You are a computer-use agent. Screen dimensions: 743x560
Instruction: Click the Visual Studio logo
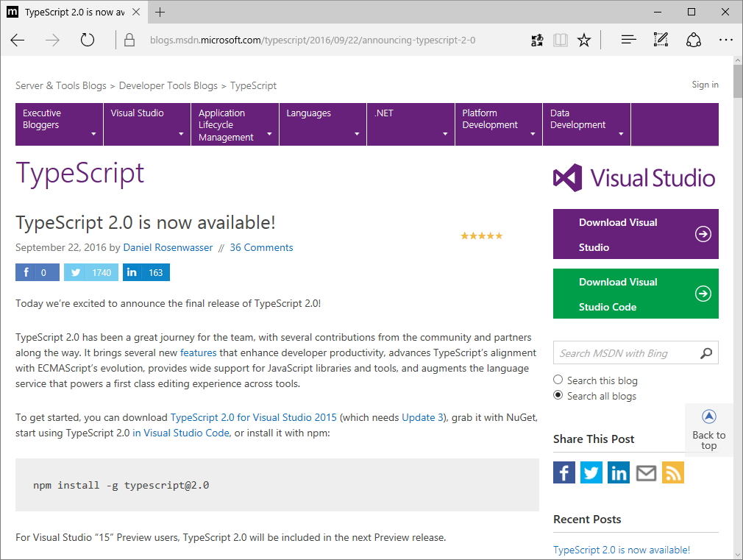point(634,178)
